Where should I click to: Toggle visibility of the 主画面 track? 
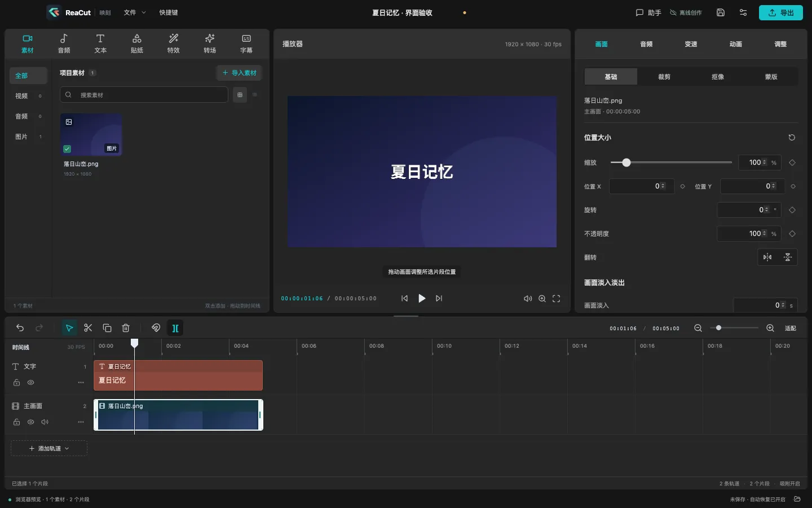tap(31, 422)
